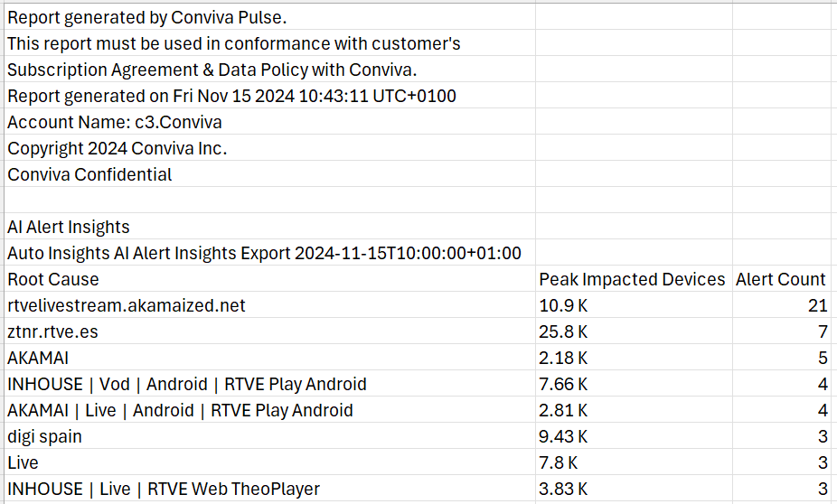This screenshot has height=504, width=837.
Task: Select the 'INHOUSE | Live | RTVE Web TheoPlayer' cell
Action: click(x=164, y=489)
